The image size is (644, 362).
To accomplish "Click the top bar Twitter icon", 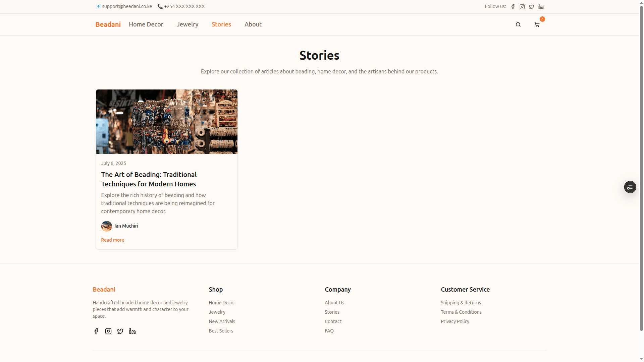I will coord(532,7).
